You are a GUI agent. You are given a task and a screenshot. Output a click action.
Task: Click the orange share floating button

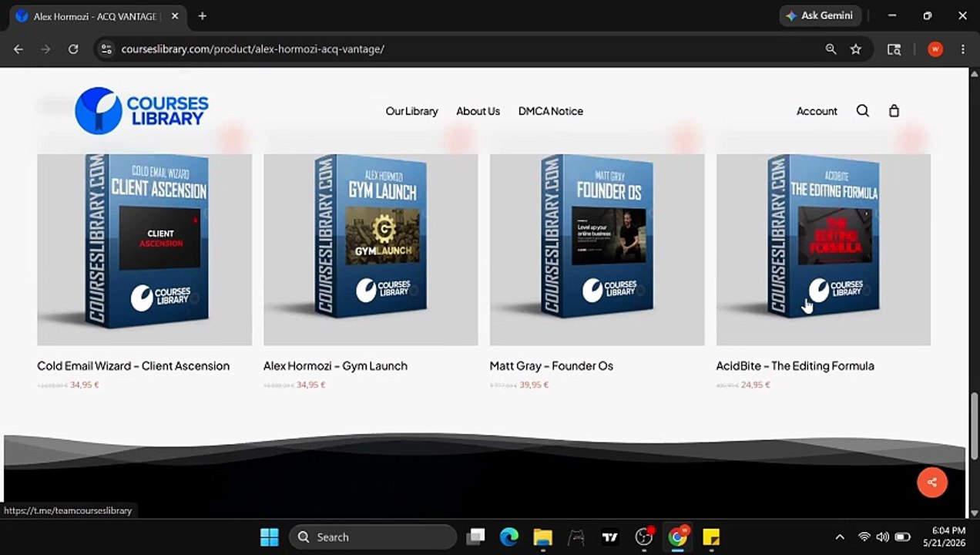(932, 483)
